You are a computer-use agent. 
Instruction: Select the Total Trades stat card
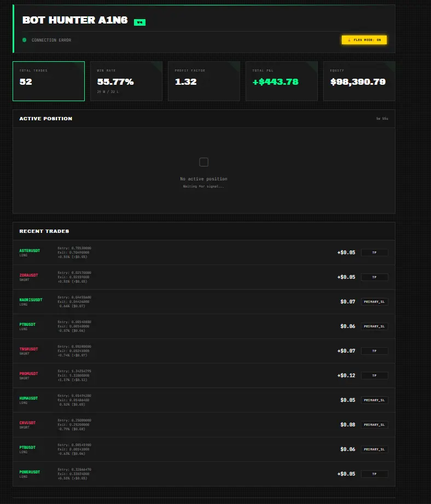coord(49,81)
